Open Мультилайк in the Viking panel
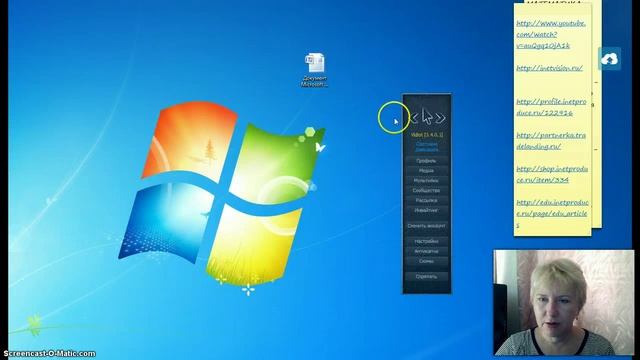This screenshot has height=360, width=640. (427, 180)
